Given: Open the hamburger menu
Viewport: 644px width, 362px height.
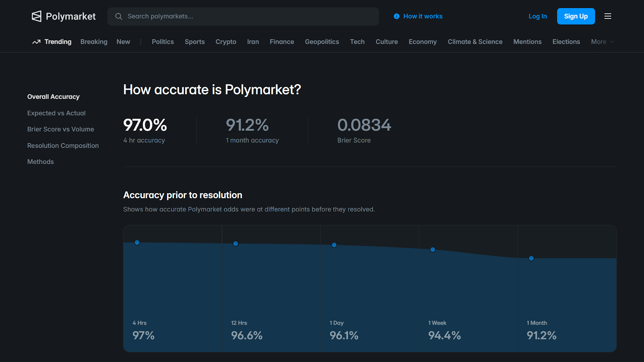Looking at the screenshot, I should coord(607,16).
